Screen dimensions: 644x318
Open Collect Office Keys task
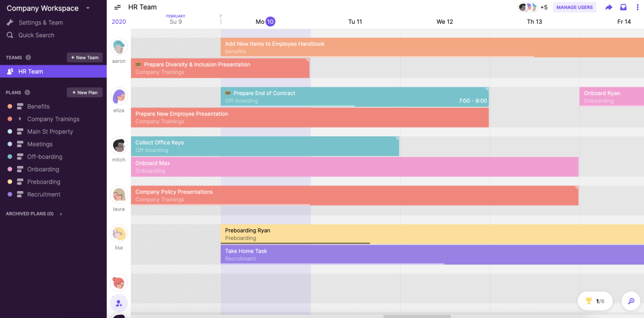point(265,146)
